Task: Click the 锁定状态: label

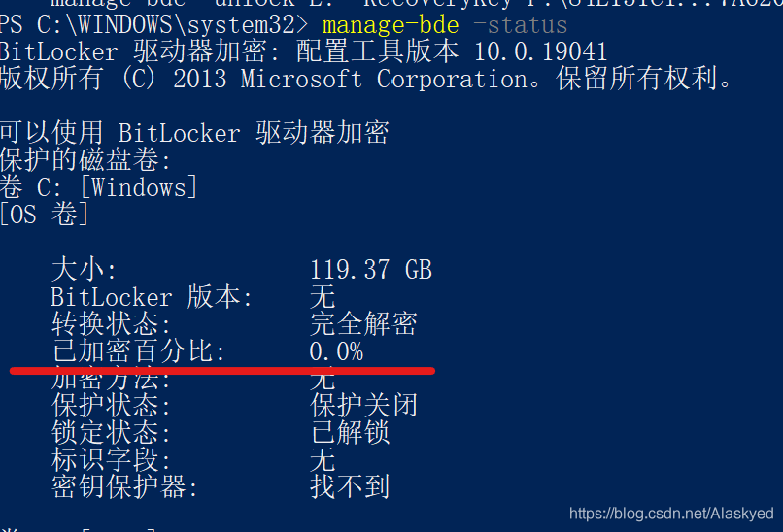Action: pos(112,433)
